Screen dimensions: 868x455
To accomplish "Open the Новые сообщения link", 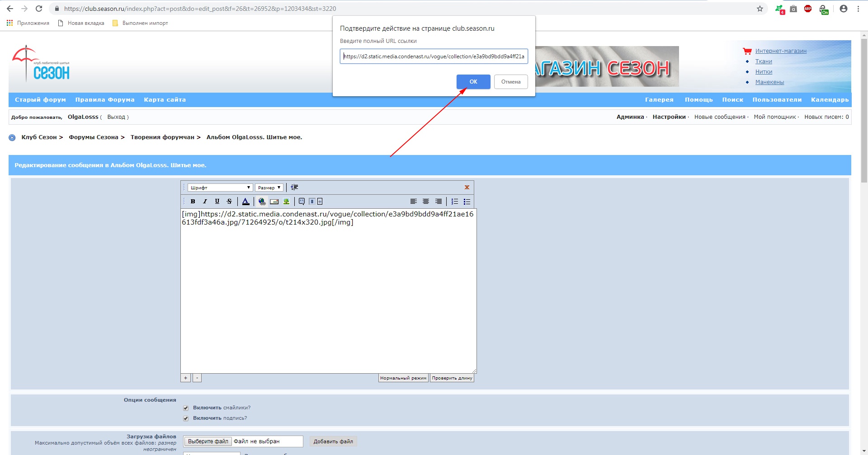I will click(720, 117).
